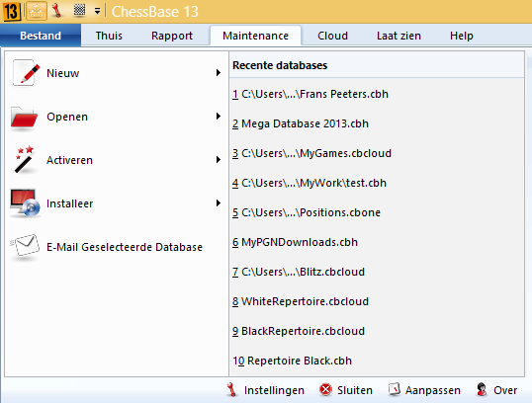Expand the Activeren submenu arrow
532x403 pixels.
[219, 160]
